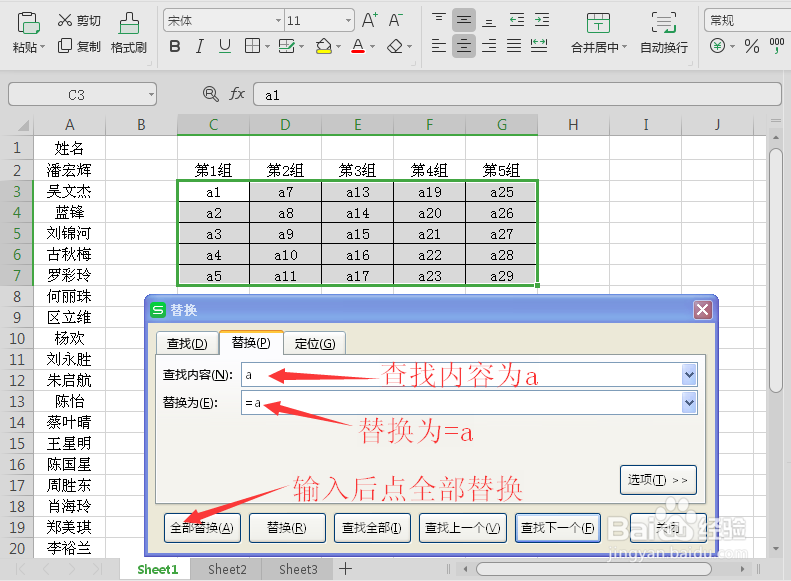The height and width of the screenshot is (581, 791).
Task: Open the Sheet1 tab
Action: click(157, 569)
